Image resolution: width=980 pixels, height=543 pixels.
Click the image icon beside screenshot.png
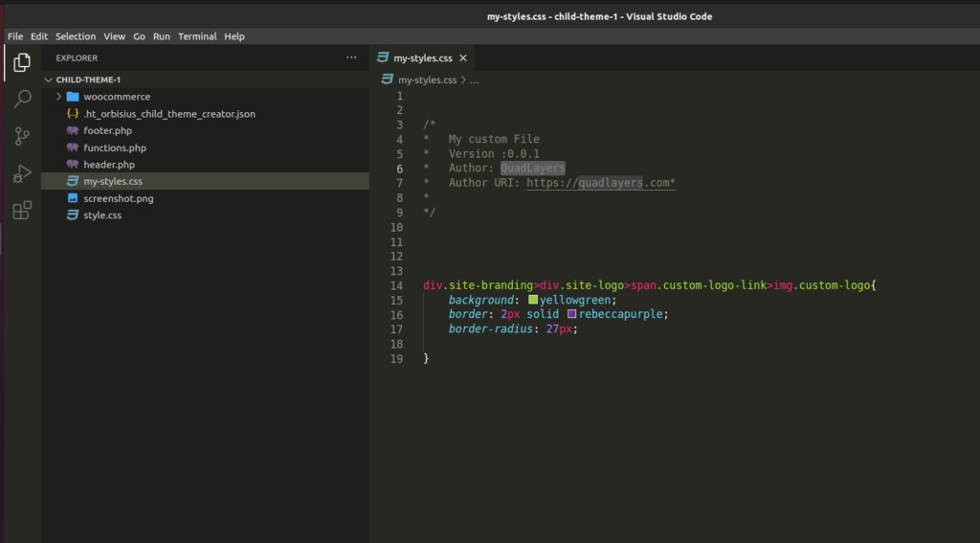73,198
